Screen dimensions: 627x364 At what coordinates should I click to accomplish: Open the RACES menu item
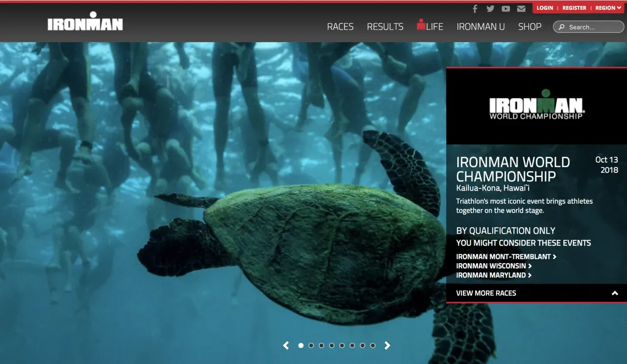pyautogui.click(x=340, y=26)
